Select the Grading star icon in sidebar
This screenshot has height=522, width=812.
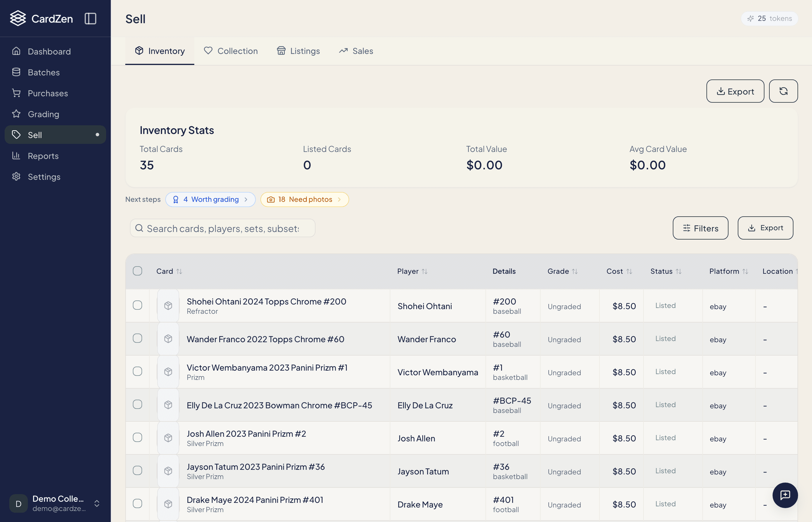[x=16, y=114]
